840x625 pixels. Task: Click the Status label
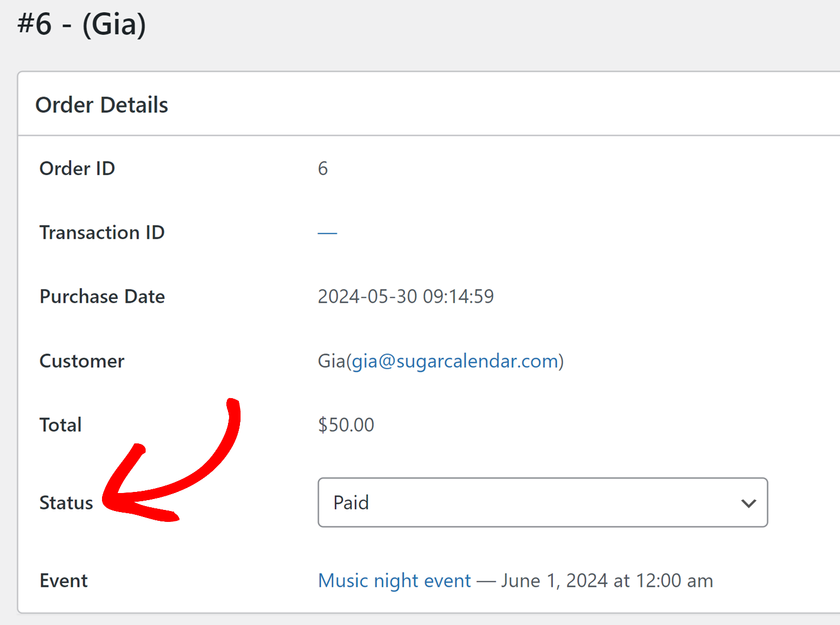click(x=67, y=502)
